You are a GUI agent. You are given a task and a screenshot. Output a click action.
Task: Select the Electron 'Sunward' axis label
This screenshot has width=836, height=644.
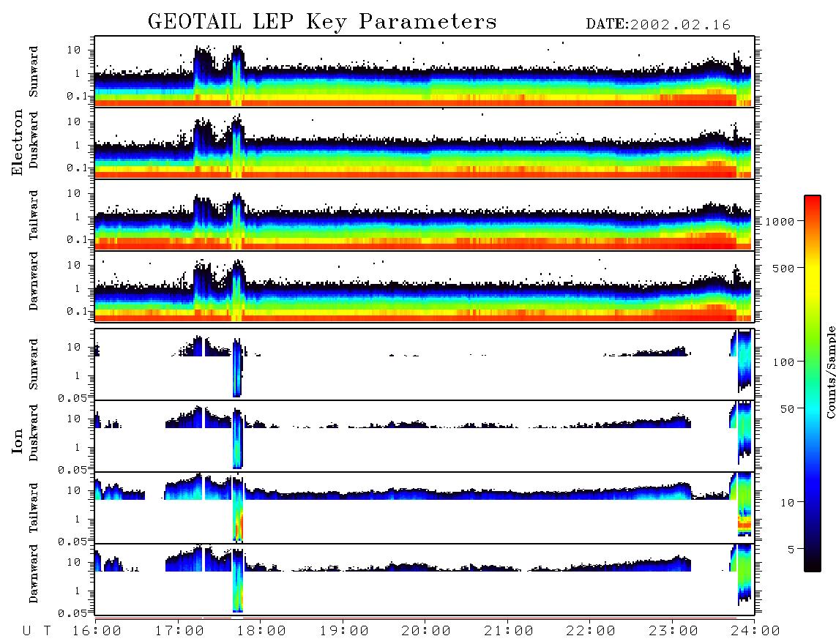tap(34, 72)
